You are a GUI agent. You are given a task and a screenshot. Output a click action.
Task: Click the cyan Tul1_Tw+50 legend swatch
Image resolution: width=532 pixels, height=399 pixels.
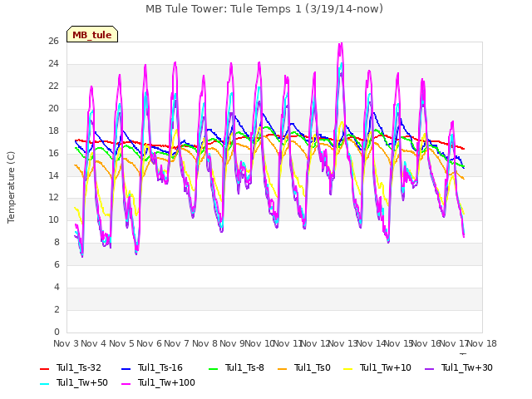(x=44, y=384)
